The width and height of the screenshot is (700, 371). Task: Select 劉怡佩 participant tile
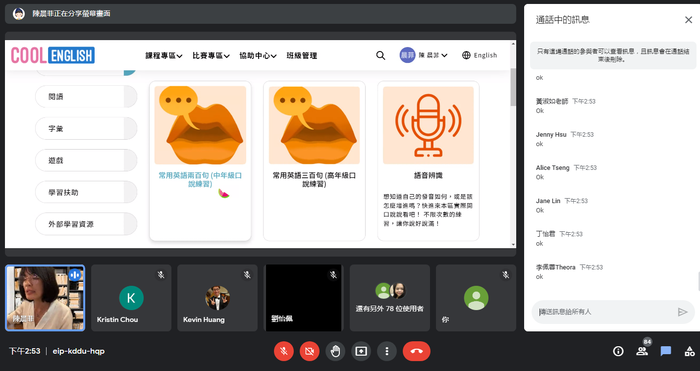point(304,298)
